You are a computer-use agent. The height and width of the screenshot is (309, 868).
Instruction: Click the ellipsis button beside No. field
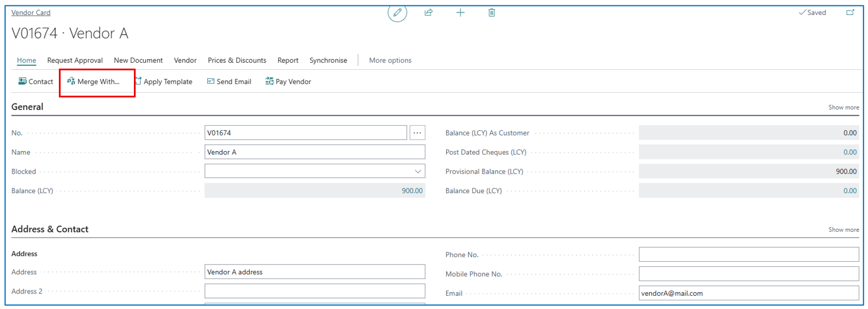pos(417,133)
